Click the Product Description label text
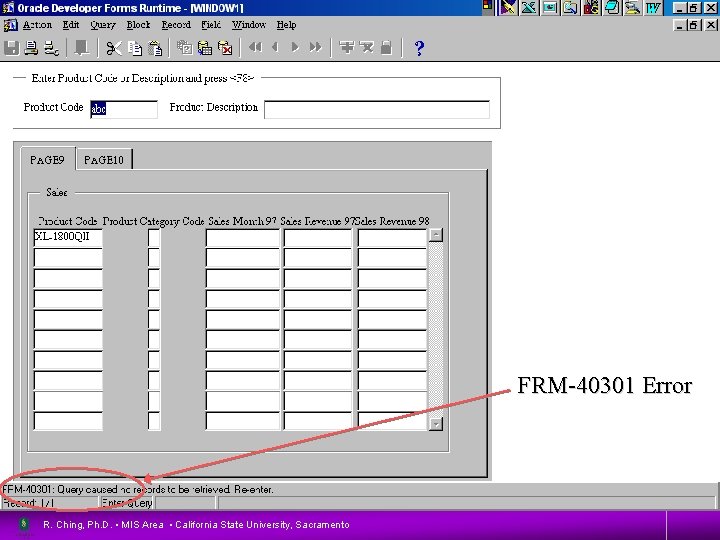Screen dimensions: 720x540 pos(214,107)
